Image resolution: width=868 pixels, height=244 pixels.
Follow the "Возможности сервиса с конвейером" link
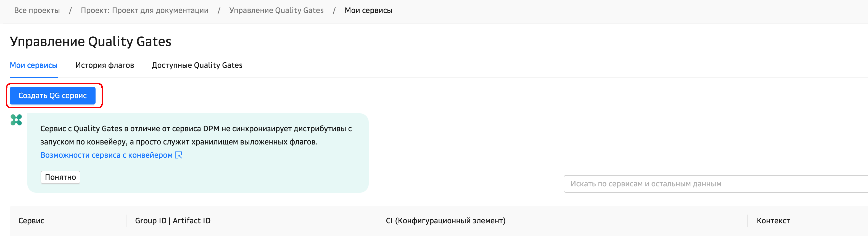pyautogui.click(x=107, y=155)
